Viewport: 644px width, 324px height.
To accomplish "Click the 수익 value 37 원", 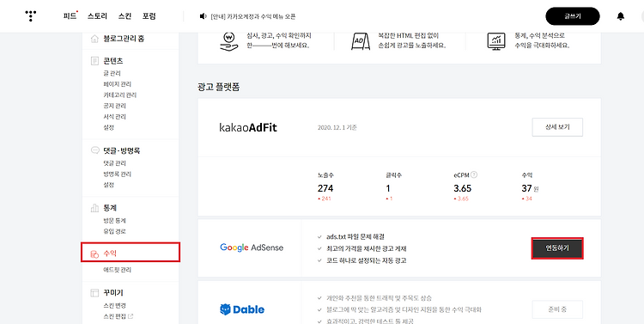I will 530,188.
